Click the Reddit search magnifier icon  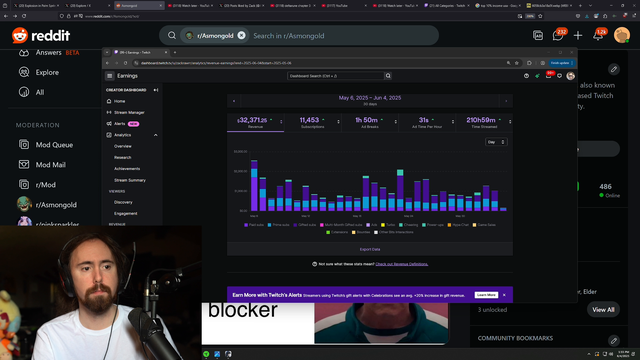pyautogui.click(x=172, y=36)
